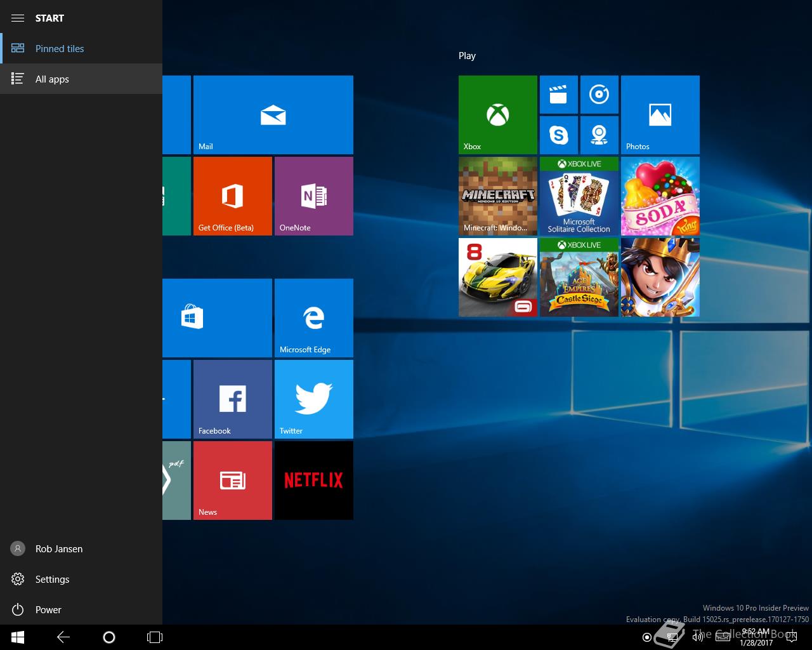Switch to All apps list

[x=52, y=79]
